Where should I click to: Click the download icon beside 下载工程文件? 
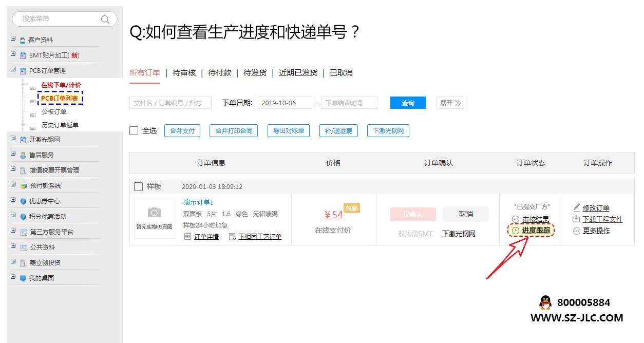(576, 219)
